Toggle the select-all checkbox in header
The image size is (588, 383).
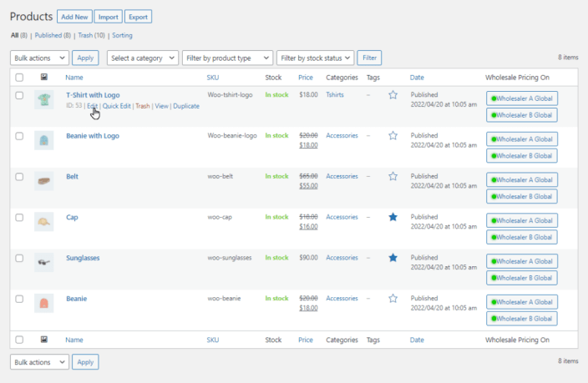click(19, 78)
